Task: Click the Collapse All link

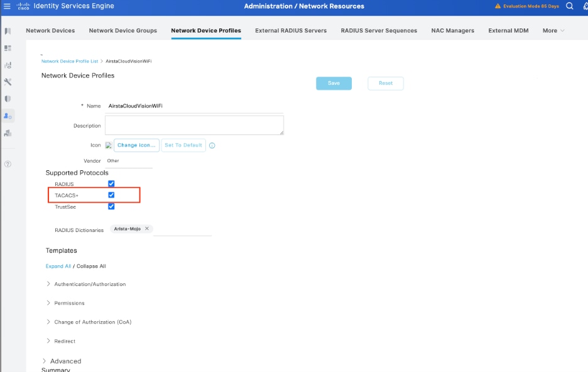Action: tap(91, 266)
